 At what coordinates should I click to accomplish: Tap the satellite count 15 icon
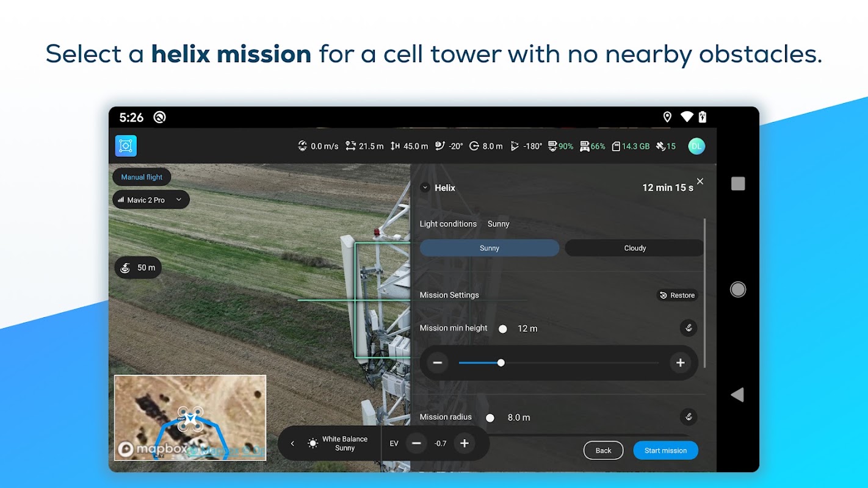point(660,146)
